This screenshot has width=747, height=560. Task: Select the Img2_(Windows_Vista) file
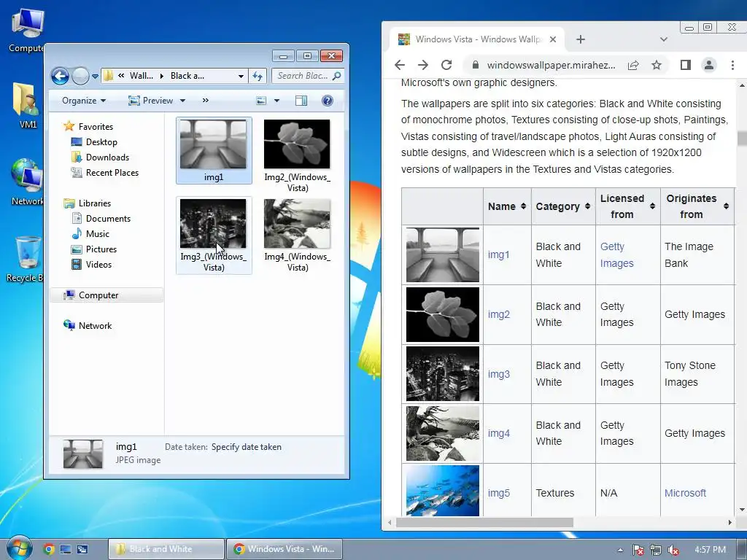[298, 155]
